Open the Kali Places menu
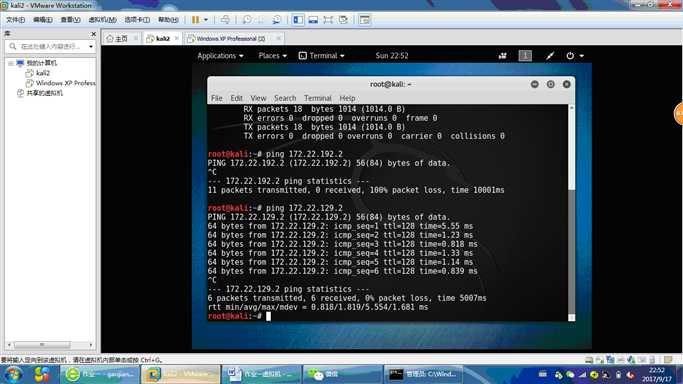 [273, 56]
